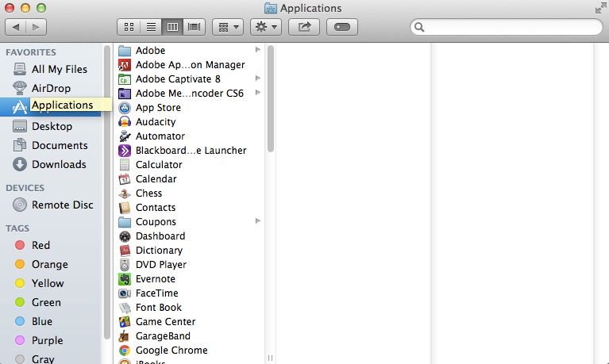609x364 pixels.
Task: Switch to icon view
Action: (x=129, y=27)
